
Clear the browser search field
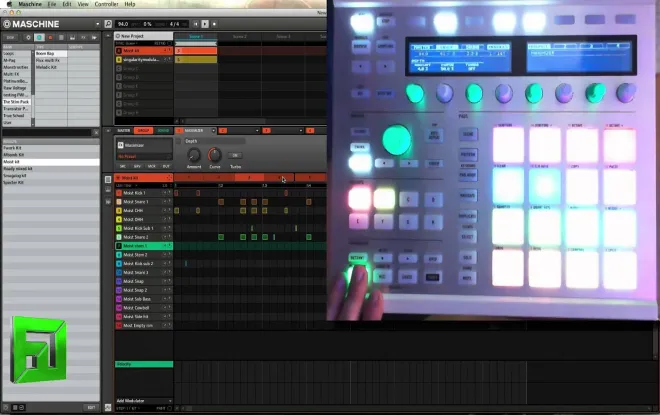[96, 133]
